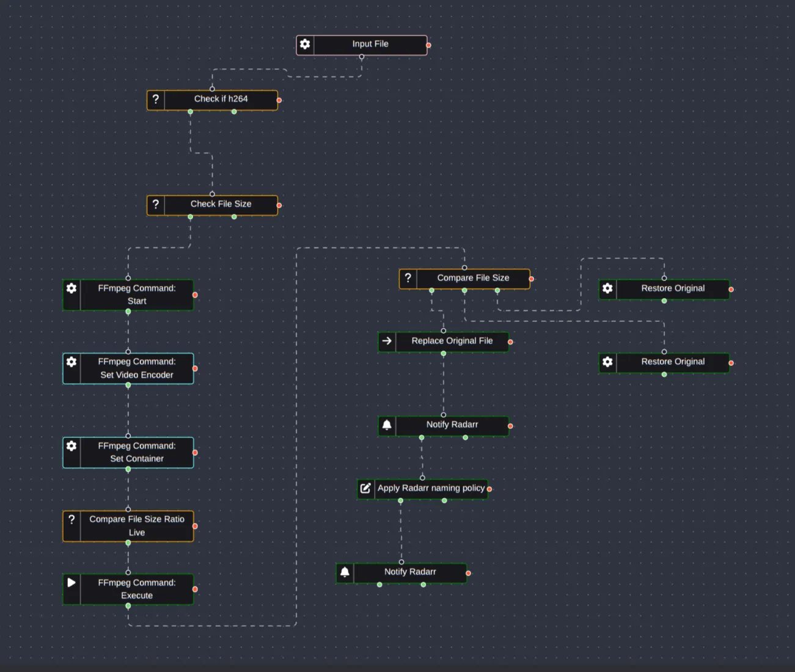Select the "FFmpeg Command: Set Video Encoder" label
Image resolution: width=795 pixels, height=672 pixels.
[x=137, y=368]
